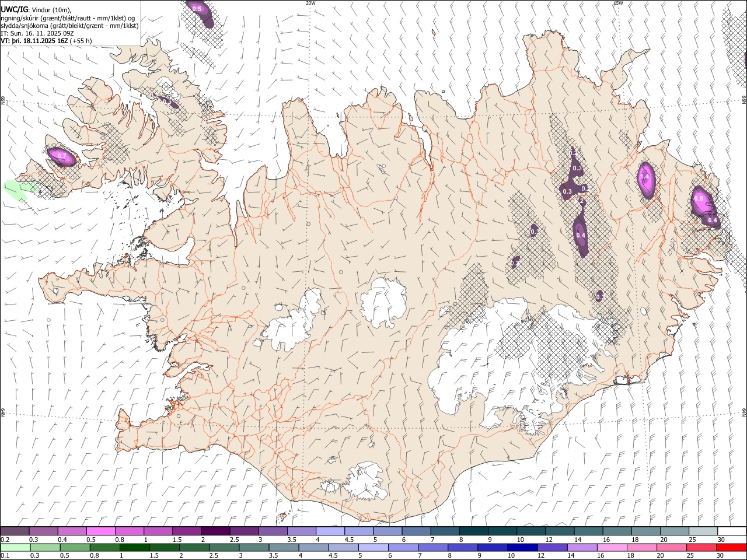The height and width of the screenshot is (560, 747).
Task: Click the '0.7' snowfall value in Westfjords
Action: (61, 156)
